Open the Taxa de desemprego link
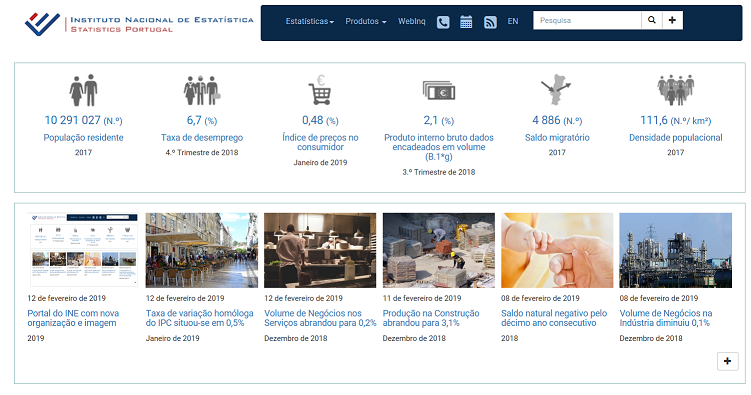 click(x=202, y=137)
